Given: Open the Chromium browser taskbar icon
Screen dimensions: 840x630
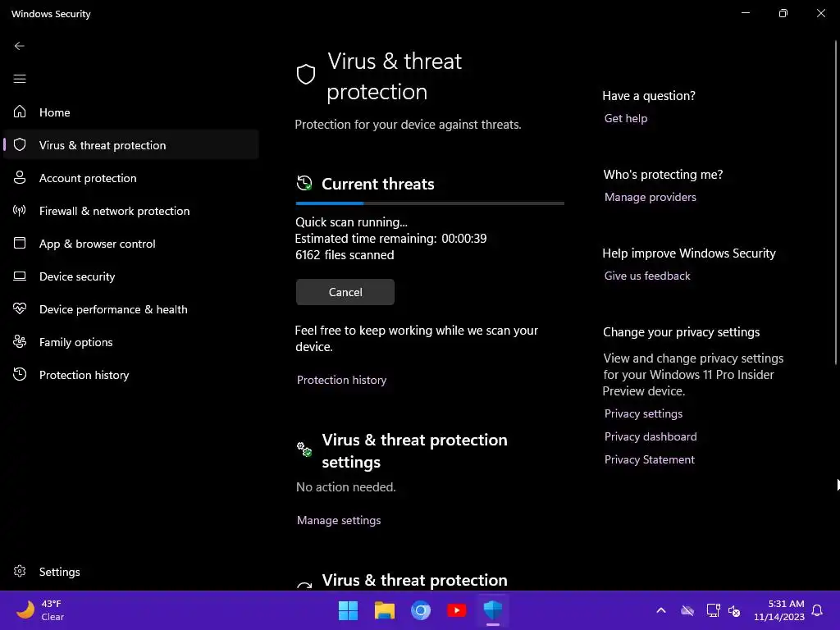Looking at the screenshot, I should [x=421, y=610].
